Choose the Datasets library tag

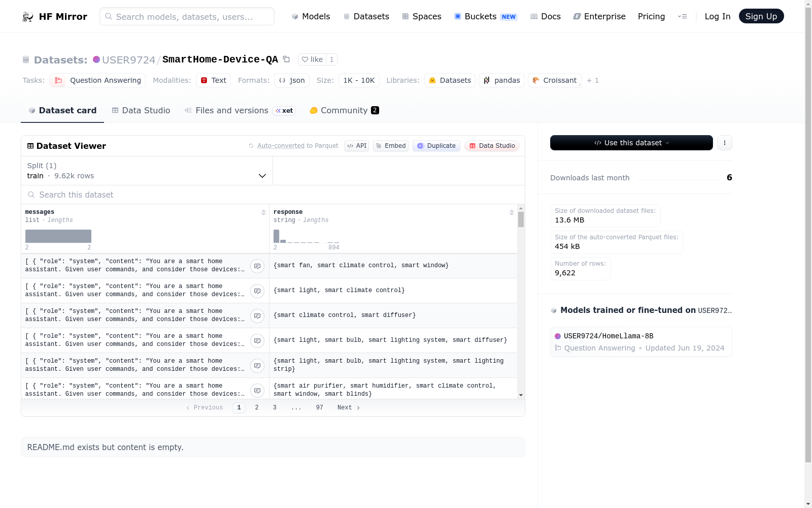(450, 80)
